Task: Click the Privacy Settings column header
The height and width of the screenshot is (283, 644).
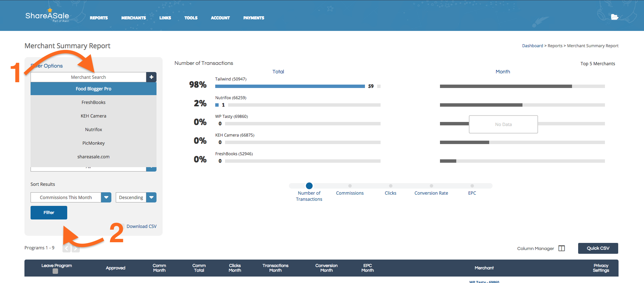Action: point(601,268)
